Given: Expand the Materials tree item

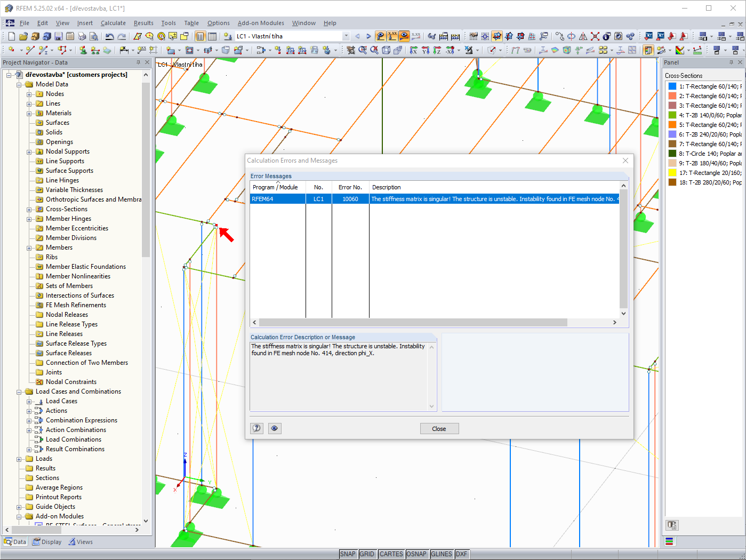Looking at the screenshot, I should pos(29,113).
